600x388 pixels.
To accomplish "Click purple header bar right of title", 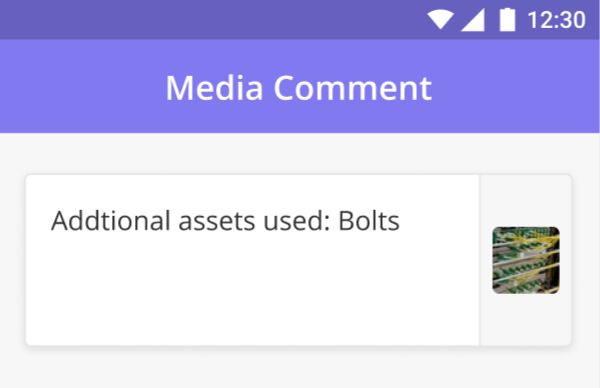I will click(x=516, y=86).
